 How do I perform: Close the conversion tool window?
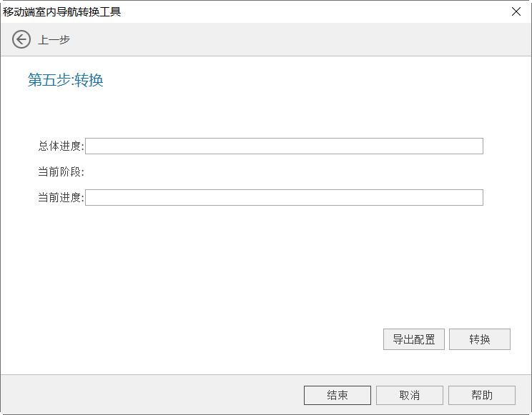516,11
